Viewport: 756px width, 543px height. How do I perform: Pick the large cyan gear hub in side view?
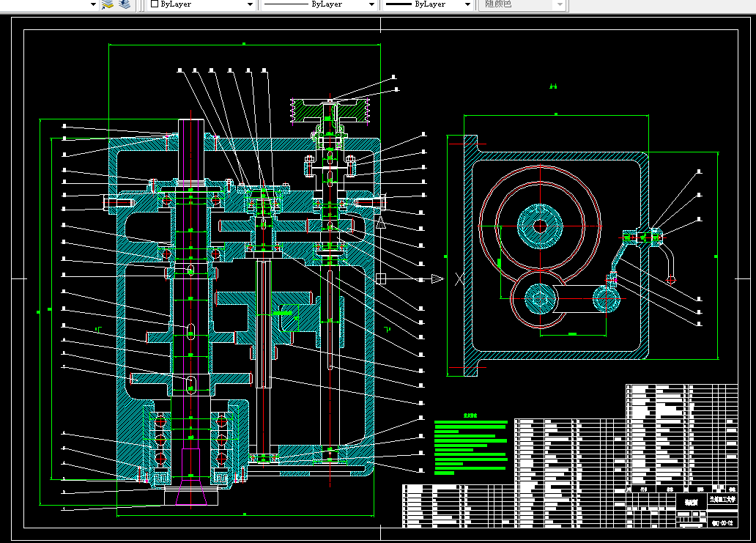point(540,226)
